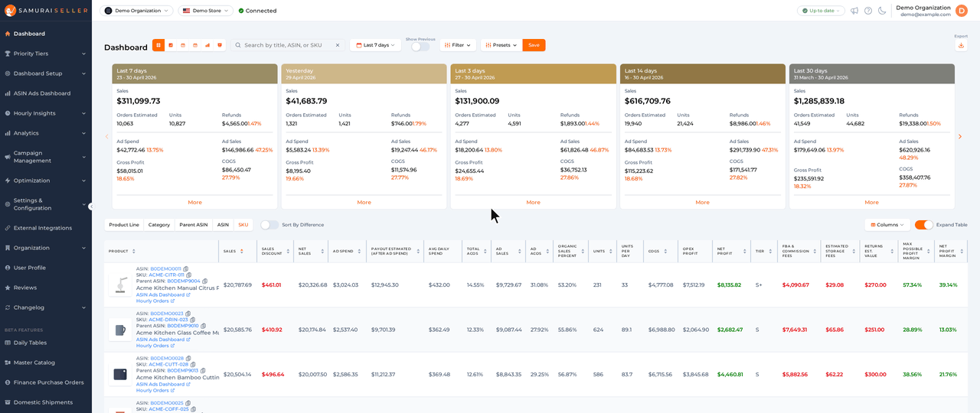980x413 pixels.
Task: Open the help question mark icon
Action: point(868,11)
